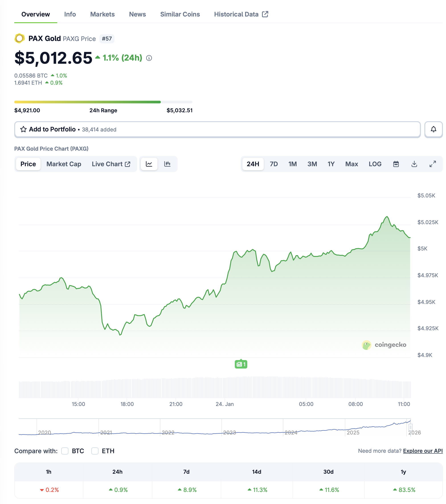Click the PAX Gold coin logo

pyautogui.click(x=19, y=39)
